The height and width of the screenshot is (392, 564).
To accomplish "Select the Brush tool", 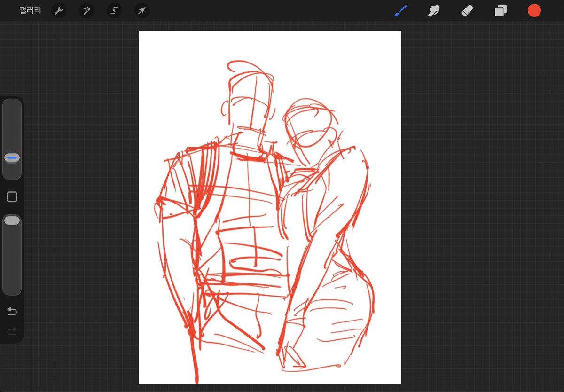I will [x=400, y=10].
